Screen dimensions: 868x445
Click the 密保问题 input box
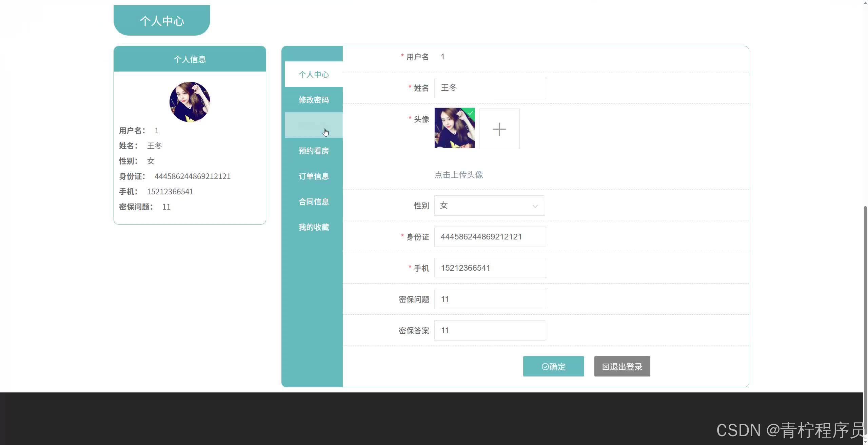coord(490,299)
